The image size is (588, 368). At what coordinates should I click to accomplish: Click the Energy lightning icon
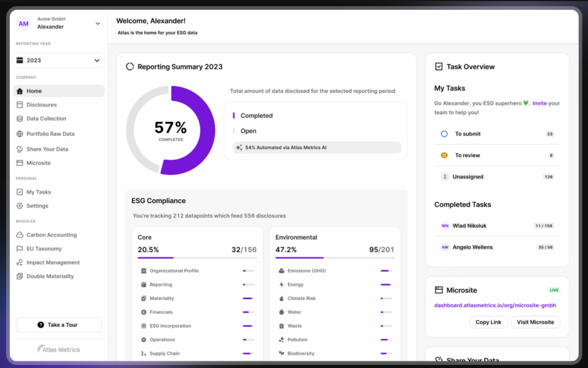pos(281,285)
